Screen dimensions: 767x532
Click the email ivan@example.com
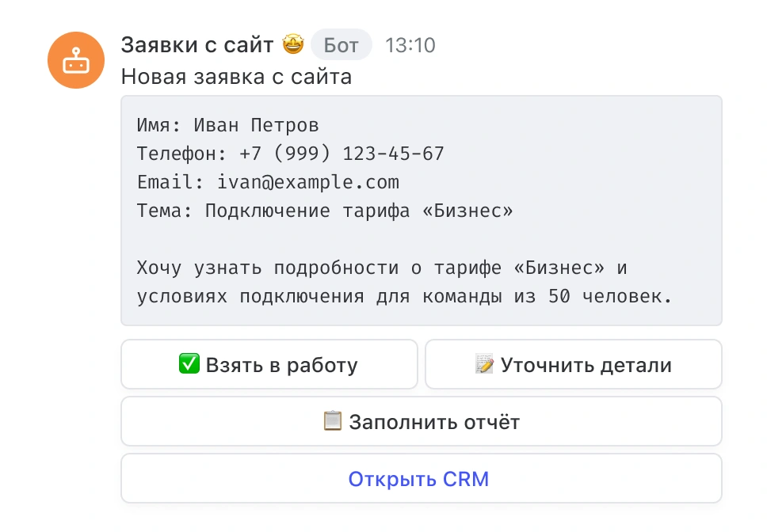pos(308,182)
